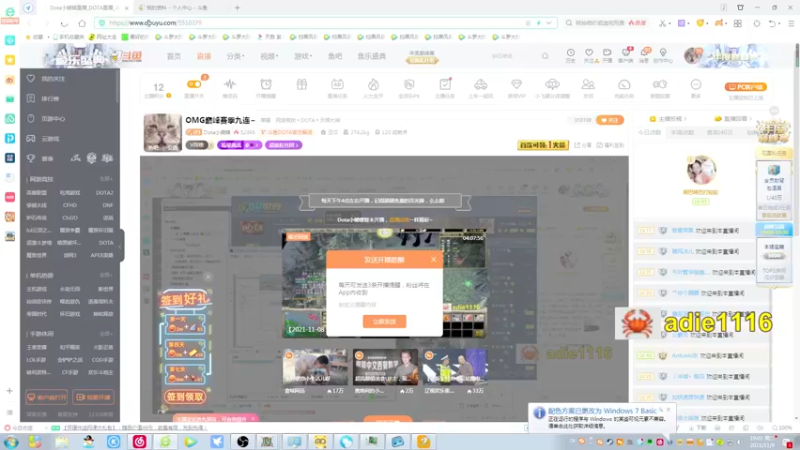Select DNF in the sidebar category list
Viewport: 800px width, 450px height.
(x=108, y=205)
